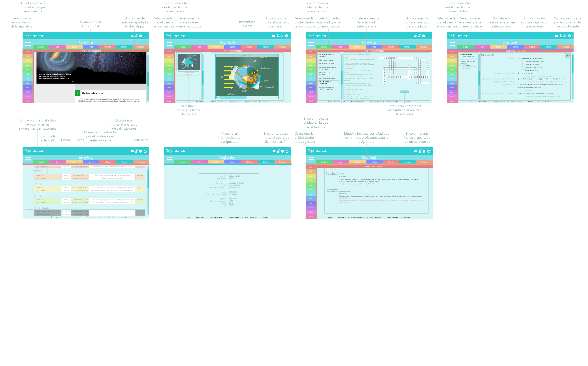
Task: Open hamburger menu on Libro digital screen
Action: click(28, 44)
